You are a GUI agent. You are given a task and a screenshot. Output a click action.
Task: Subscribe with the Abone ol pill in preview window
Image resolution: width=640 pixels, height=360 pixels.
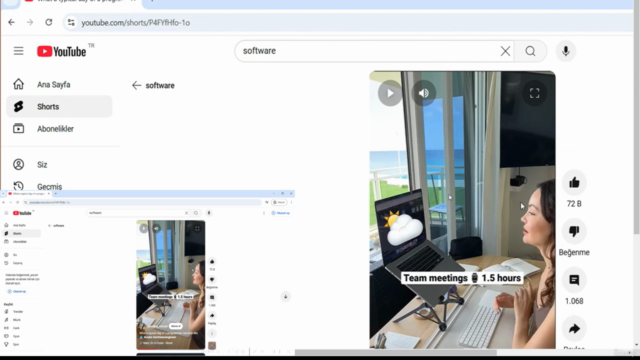click(x=176, y=326)
